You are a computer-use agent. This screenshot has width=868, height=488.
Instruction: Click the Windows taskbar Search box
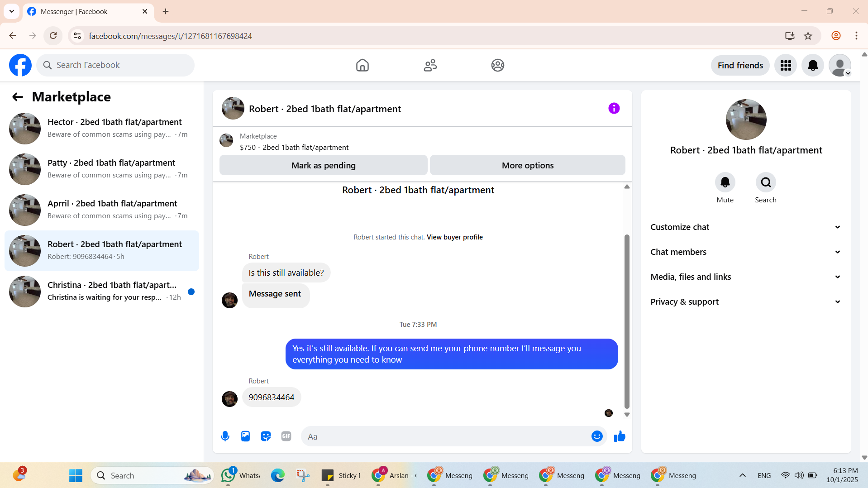153,476
